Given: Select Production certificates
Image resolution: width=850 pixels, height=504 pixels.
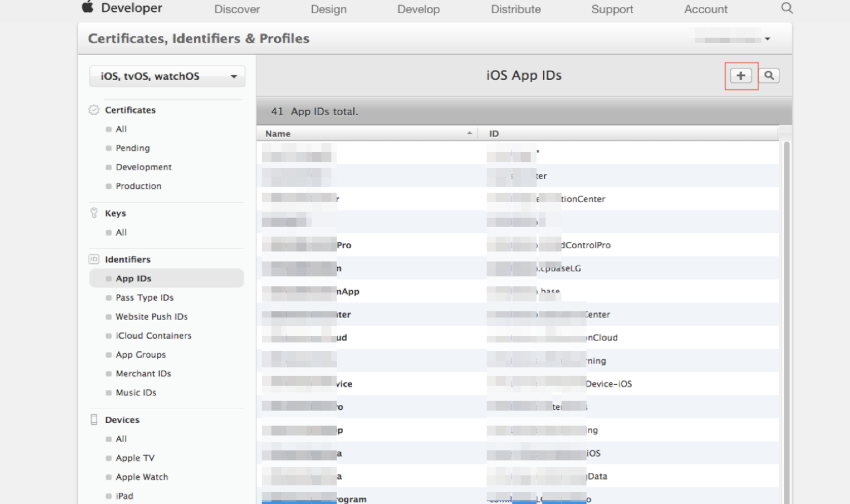Looking at the screenshot, I should (x=139, y=186).
